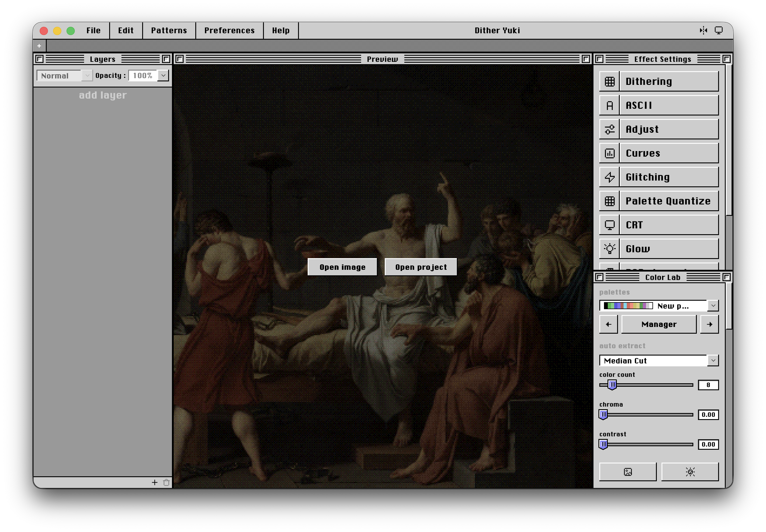The width and height of the screenshot is (766, 532).
Task: Click the Dithering grid icon
Action: coord(610,82)
